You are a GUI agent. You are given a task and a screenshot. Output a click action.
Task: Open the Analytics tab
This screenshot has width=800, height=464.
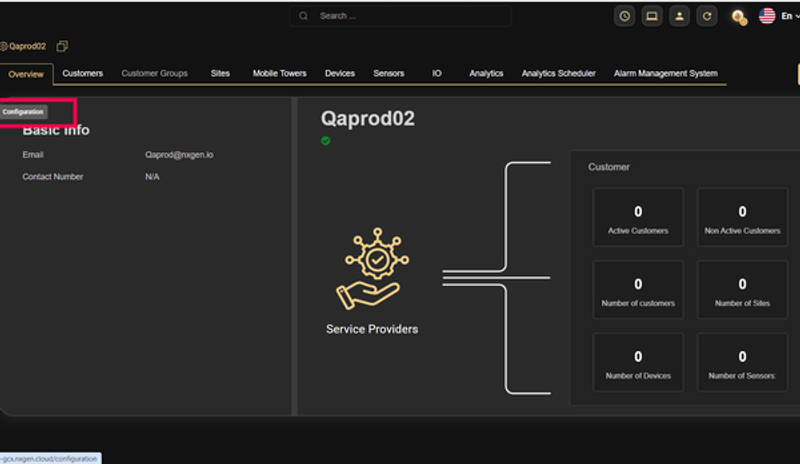pos(486,74)
